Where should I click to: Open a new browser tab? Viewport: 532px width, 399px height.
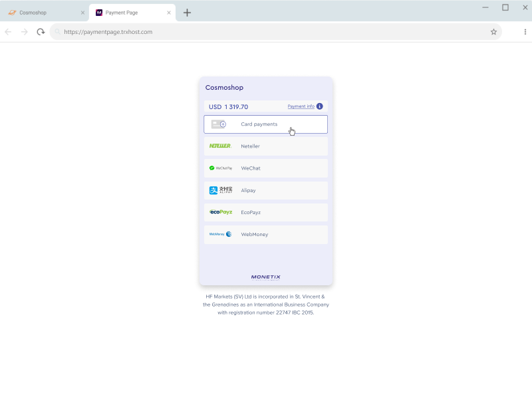(187, 13)
